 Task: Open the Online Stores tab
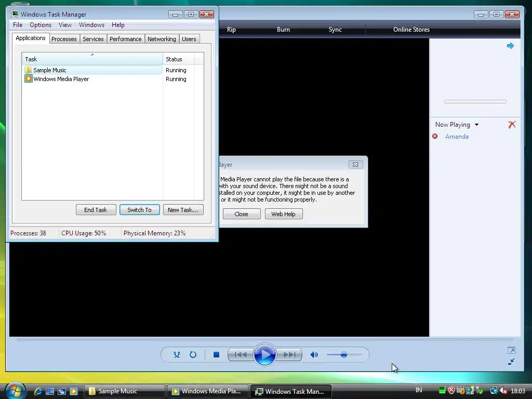pyautogui.click(x=411, y=30)
